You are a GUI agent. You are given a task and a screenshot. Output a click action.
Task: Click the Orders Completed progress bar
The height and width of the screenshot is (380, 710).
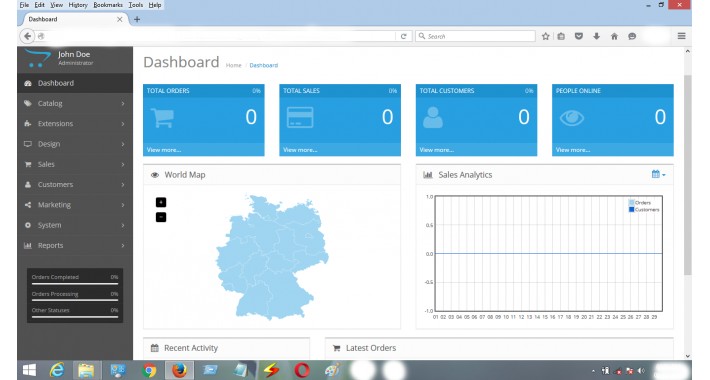(x=75, y=284)
